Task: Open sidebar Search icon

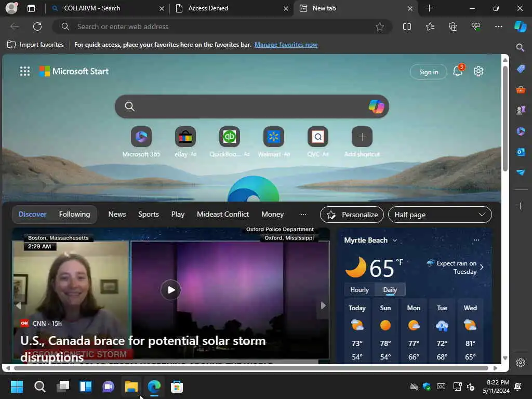Action: pyautogui.click(x=520, y=47)
